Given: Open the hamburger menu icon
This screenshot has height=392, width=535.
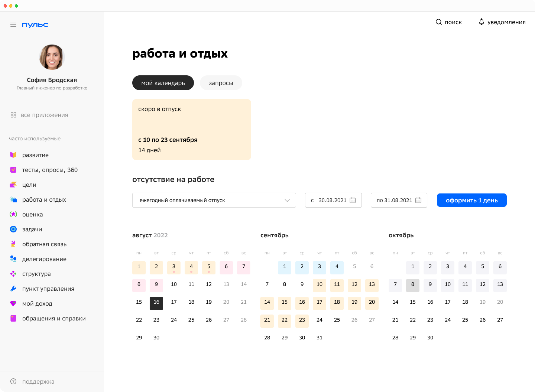Looking at the screenshot, I should tap(13, 25).
